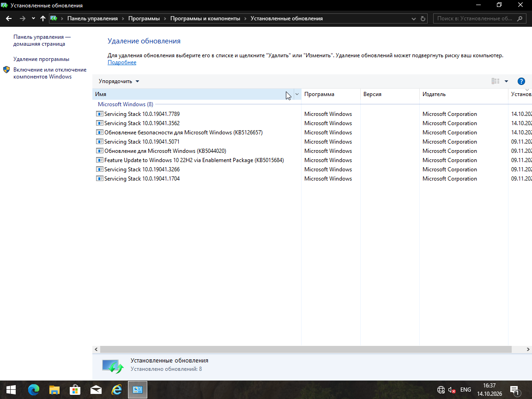Sort by the Версия column header

point(390,94)
